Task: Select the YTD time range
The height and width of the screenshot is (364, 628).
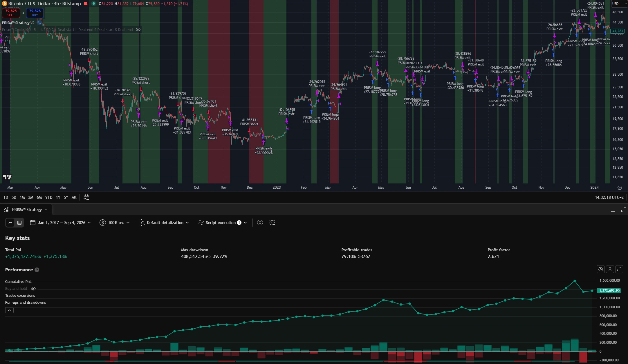Action: (49, 197)
